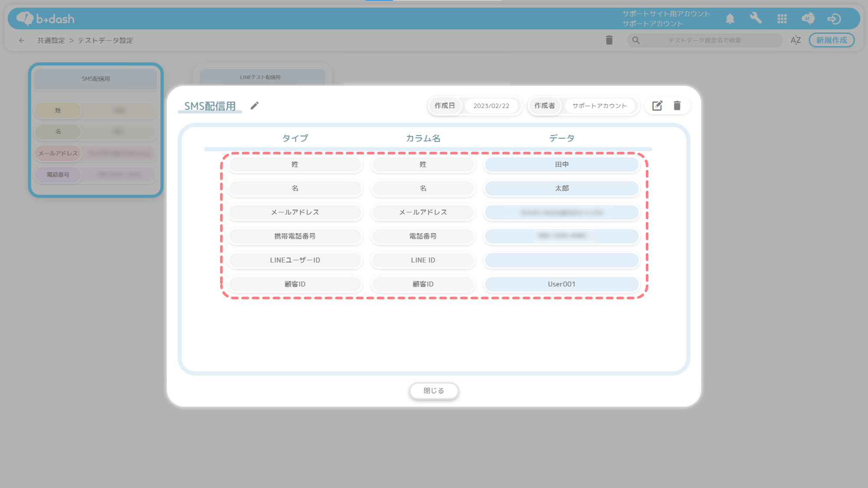Click the empty LINE ID data field
Image resolution: width=868 pixels, height=488 pixels.
point(562,260)
